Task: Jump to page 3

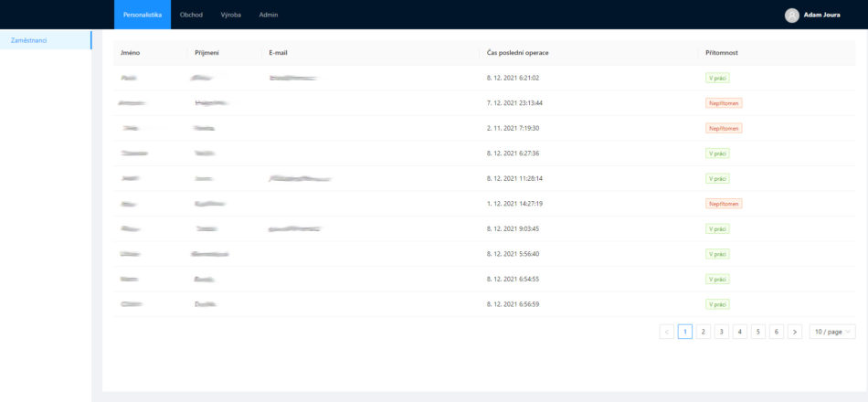Action: (721, 332)
